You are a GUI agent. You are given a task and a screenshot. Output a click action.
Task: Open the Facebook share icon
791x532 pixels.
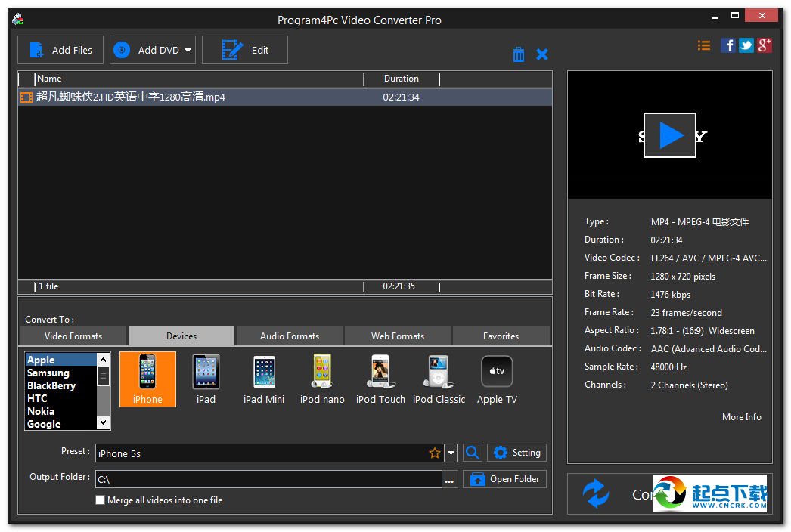pyautogui.click(x=727, y=45)
